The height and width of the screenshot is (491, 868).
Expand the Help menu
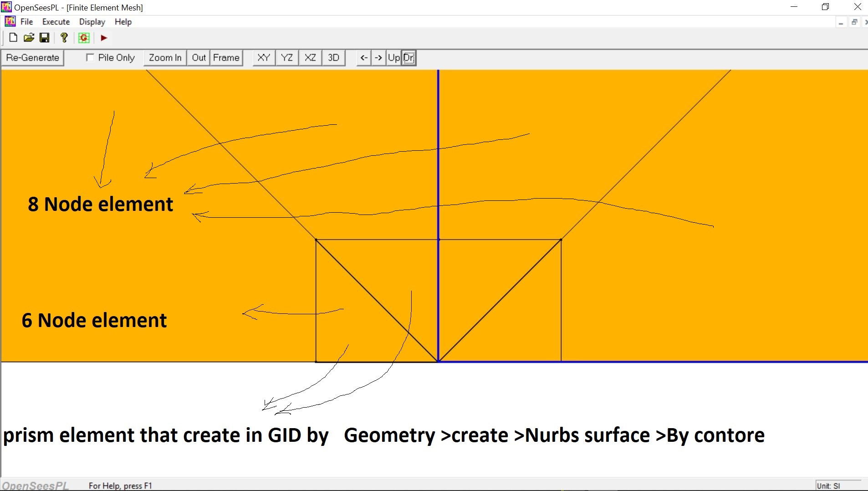tap(123, 21)
